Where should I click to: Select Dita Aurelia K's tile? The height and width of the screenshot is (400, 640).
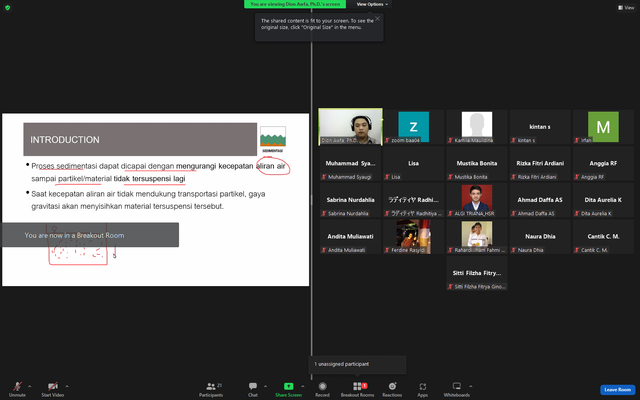[603, 200]
